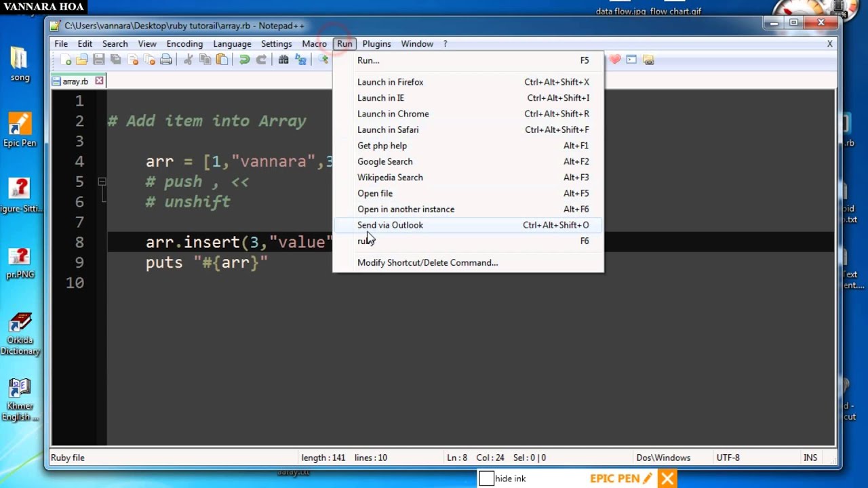Click the red heart toolbar icon
This screenshot has width=868, height=488.
coord(615,60)
